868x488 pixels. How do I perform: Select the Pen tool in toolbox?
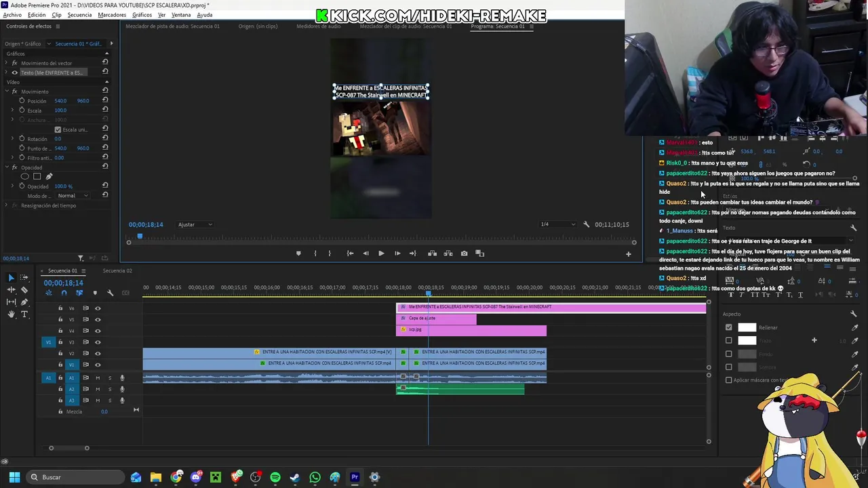[24, 302]
